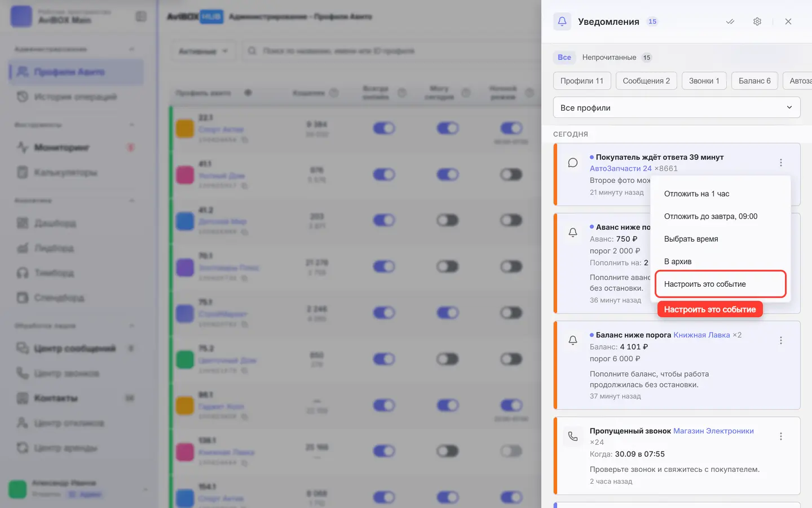Screen dimensions: 812x508
Task: Mark all notifications as read checkmark icon
Action: tap(730, 21)
